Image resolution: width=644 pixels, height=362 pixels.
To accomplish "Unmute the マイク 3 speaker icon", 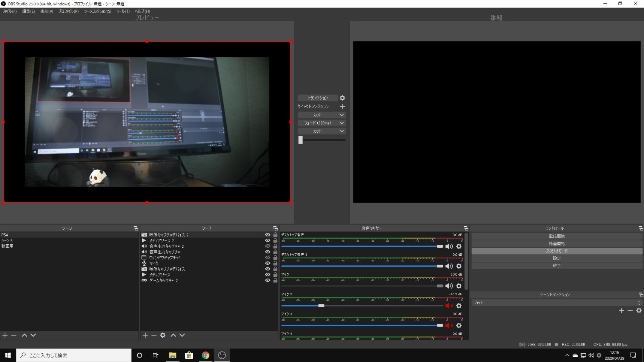I will coord(449,325).
